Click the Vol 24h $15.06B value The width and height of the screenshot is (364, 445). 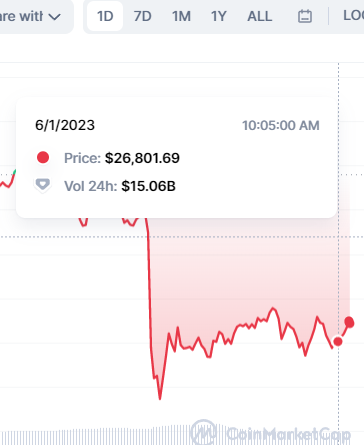(148, 186)
